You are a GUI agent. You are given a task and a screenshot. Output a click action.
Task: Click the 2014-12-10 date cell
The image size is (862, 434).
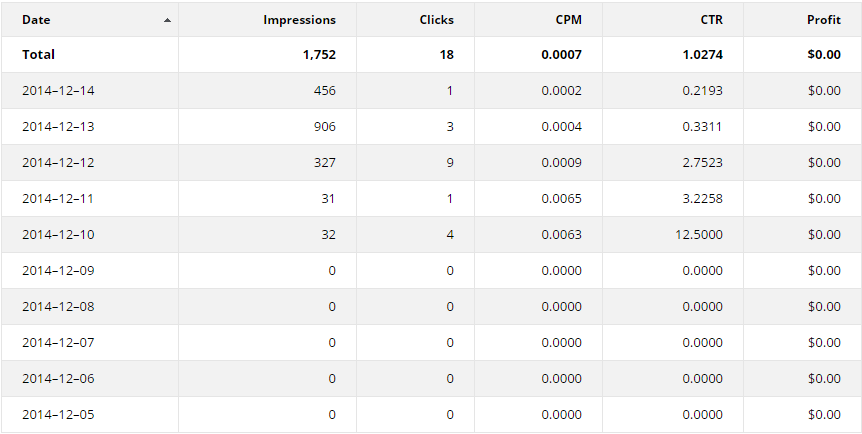tap(58, 235)
